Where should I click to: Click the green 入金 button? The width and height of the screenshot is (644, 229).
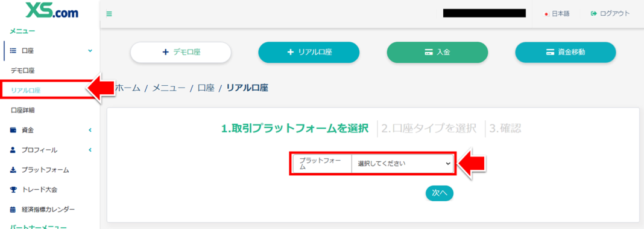click(437, 53)
